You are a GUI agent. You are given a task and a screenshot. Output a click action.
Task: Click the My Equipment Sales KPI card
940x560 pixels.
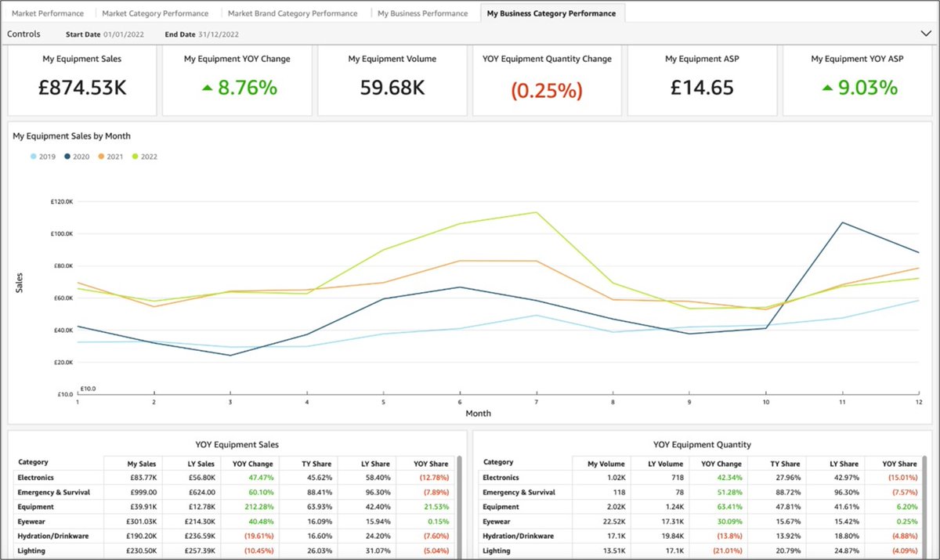pyautogui.click(x=81, y=78)
